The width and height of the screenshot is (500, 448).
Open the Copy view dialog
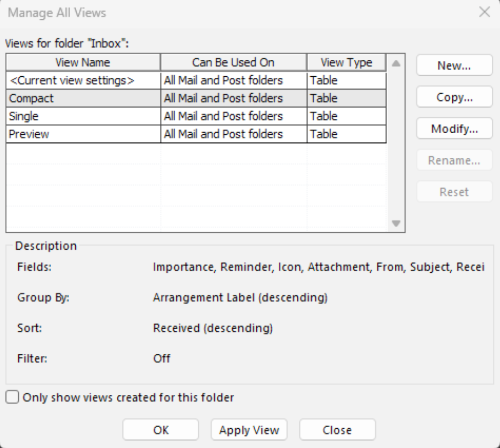coord(454,97)
